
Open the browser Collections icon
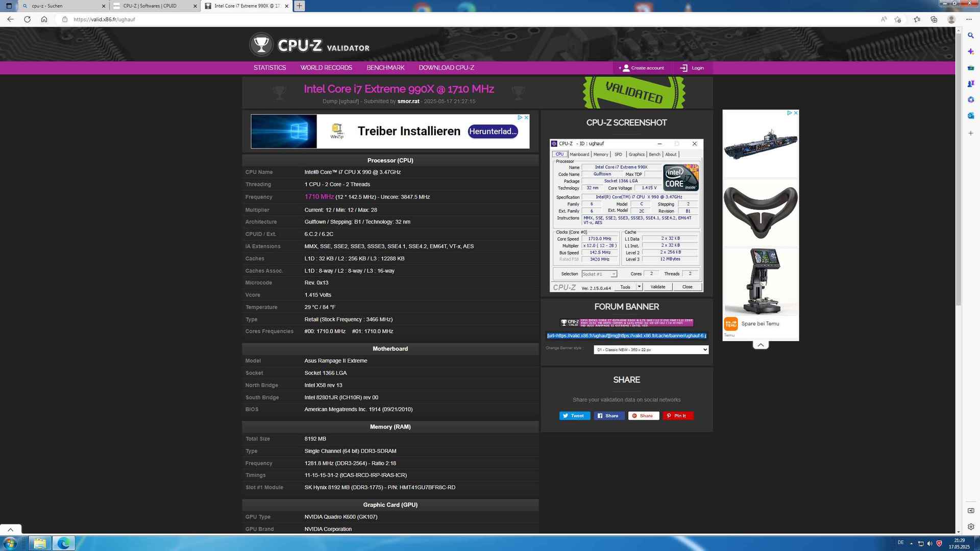tap(934, 19)
